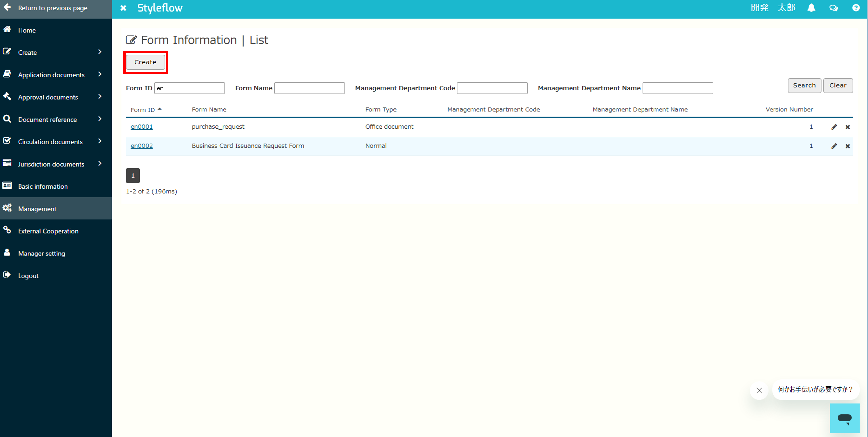Screen dimensions: 868x437
Task: Expand Jurisdiction documents submenu chevron
Action: pos(100,163)
